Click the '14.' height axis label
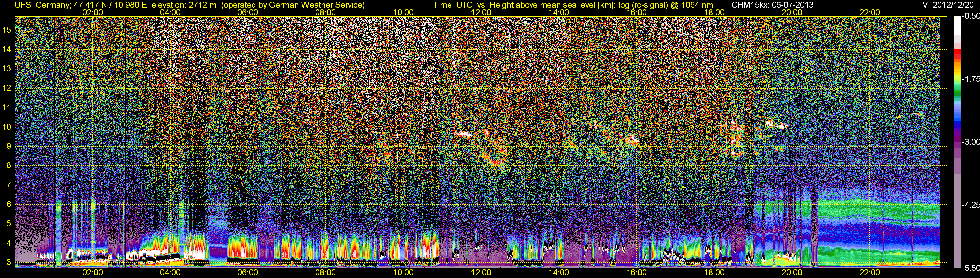Image resolution: width=980 pixels, height=278 pixels. click(7, 49)
